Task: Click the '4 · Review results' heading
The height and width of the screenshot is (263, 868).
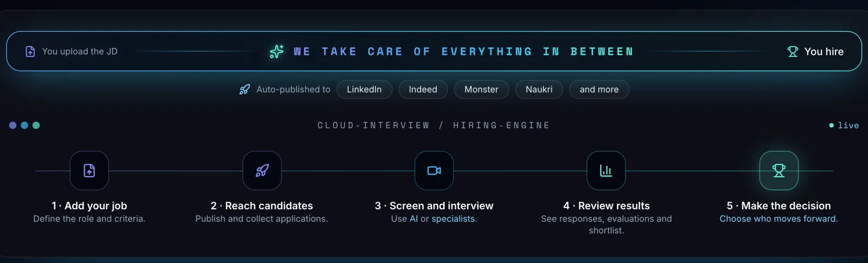Action: (x=607, y=206)
